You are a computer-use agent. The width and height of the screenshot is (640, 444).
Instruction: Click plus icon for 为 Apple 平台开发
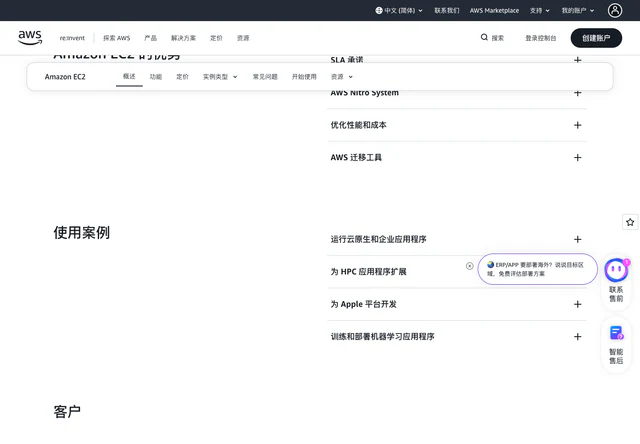coord(578,304)
